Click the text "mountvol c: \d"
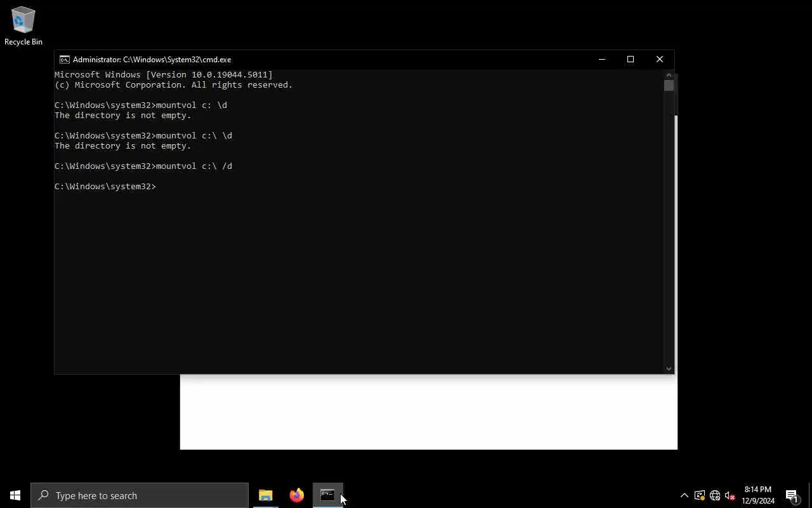Screen dimensions: 812x508 pos(192,105)
